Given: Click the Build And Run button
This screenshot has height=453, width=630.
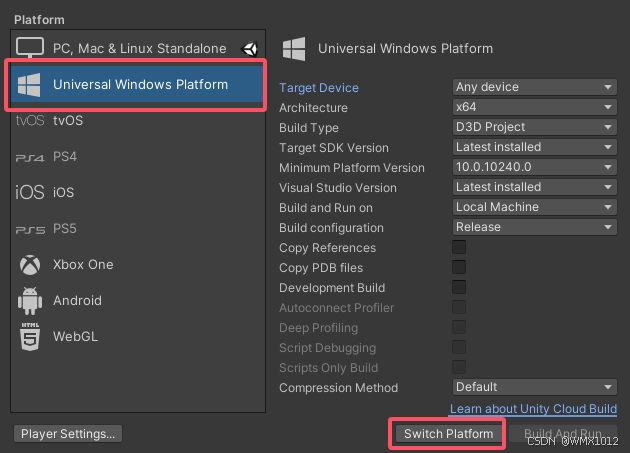Looking at the screenshot, I should tap(562, 434).
